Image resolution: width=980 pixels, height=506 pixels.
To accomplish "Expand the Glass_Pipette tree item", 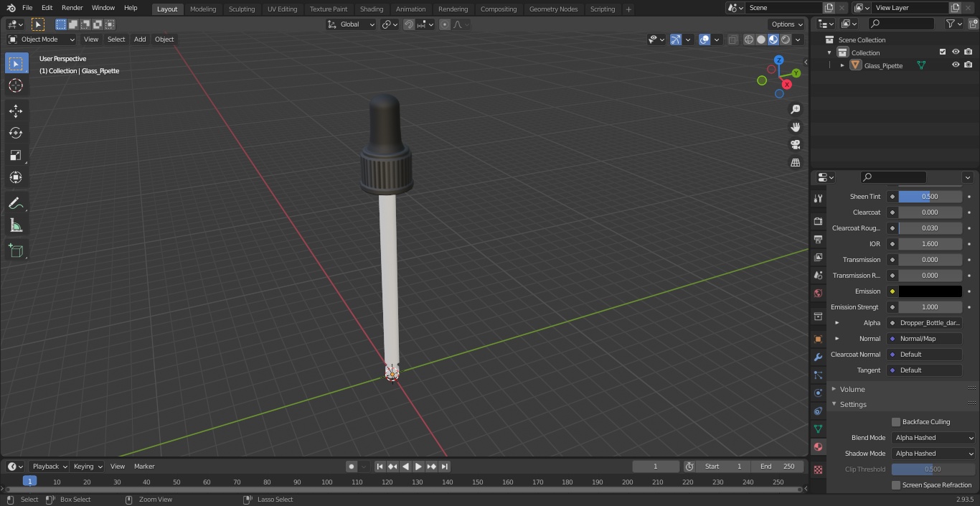I will [842, 65].
